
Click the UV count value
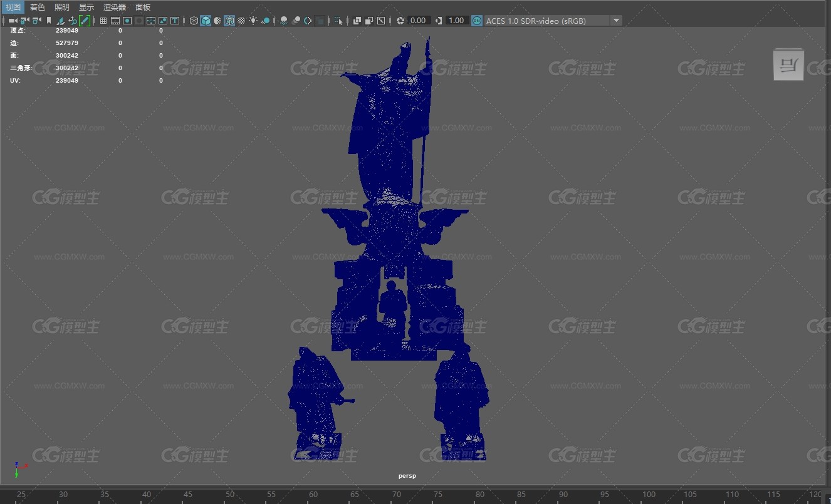67,81
